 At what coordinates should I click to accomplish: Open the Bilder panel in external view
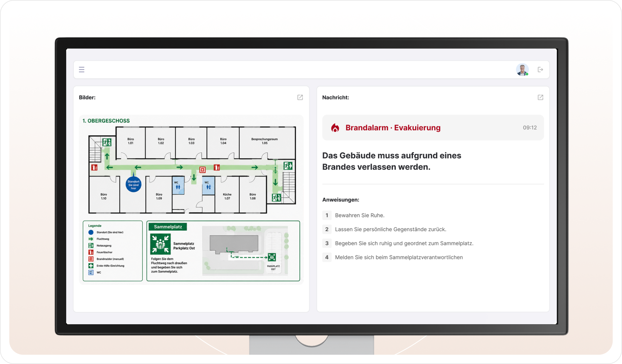tap(300, 97)
